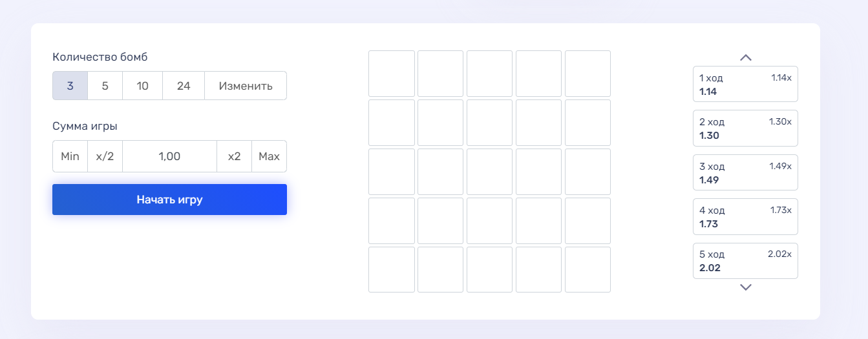
Task: Select 5 bombs option
Action: click(105, 86)
